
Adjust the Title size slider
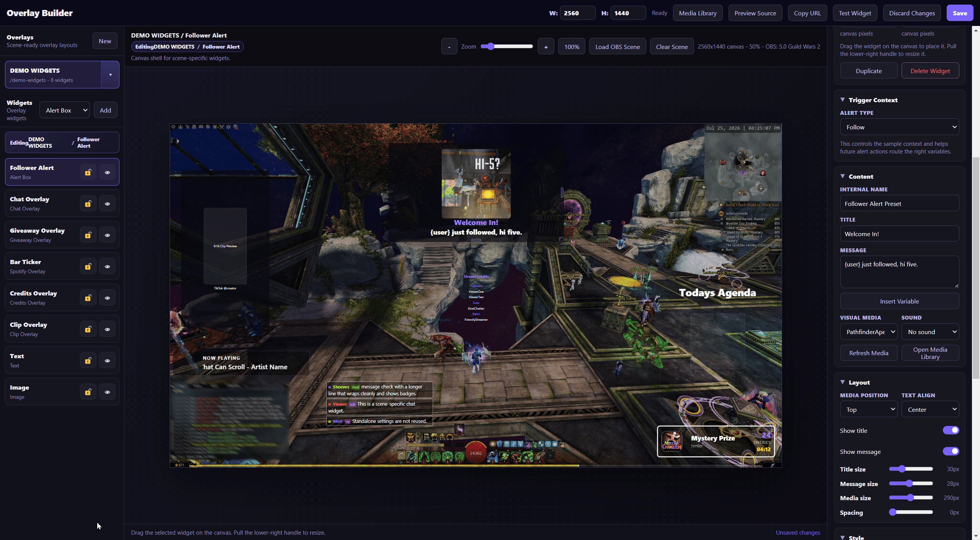[x=911, y=469]
